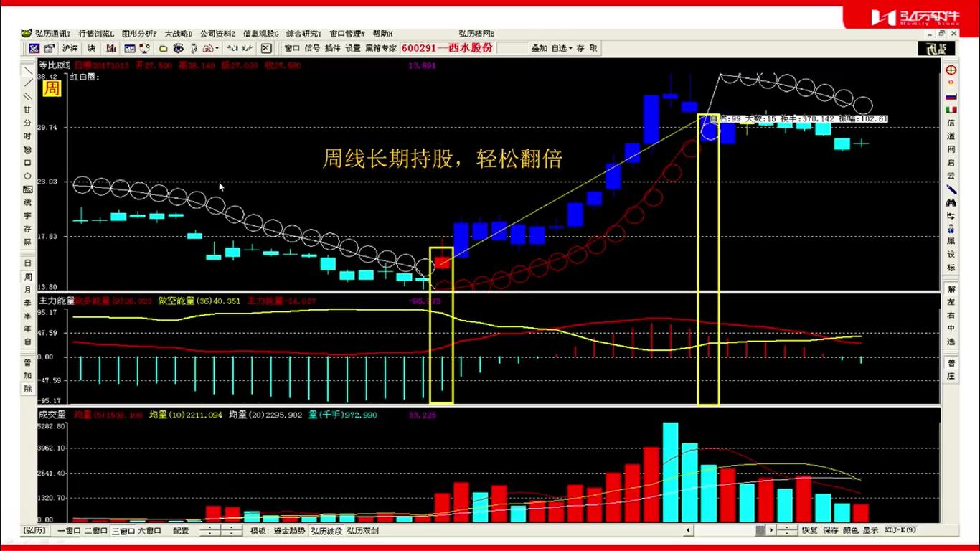The height and width of the screenshot is (551, 980).
Task: Click the 信 button in right sidebar
Action: tap(951, 123)
